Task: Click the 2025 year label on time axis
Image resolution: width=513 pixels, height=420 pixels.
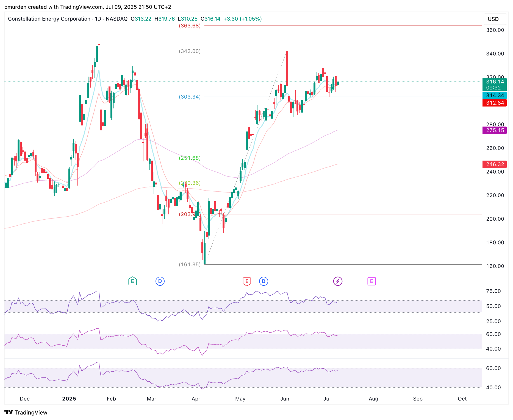Action: [69, 399]
